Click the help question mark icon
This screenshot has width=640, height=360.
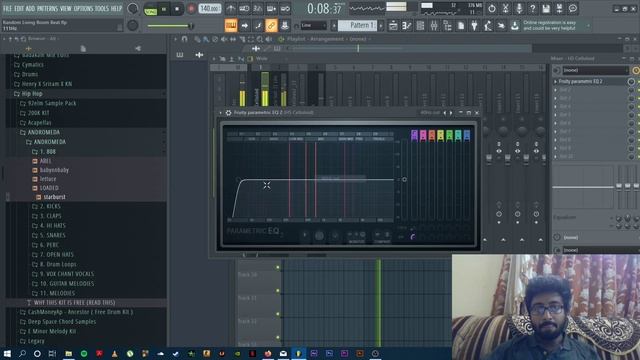pos(532,9)
